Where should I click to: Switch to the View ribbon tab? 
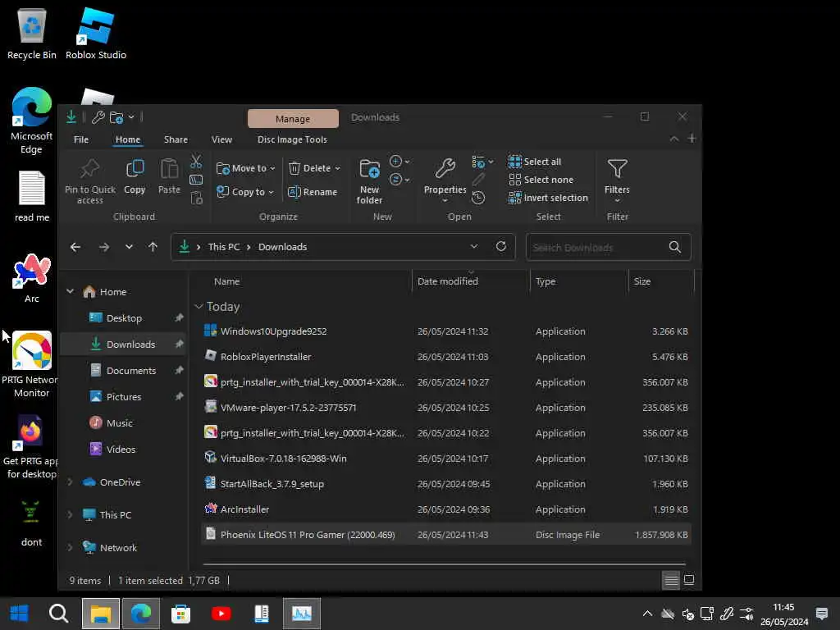[221, 139]
